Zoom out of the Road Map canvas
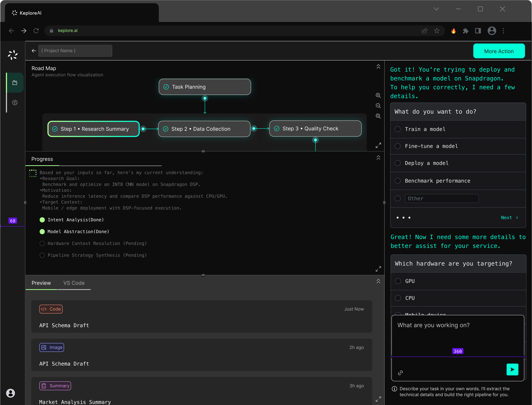Screen dimensions: 532x405 (378, 106)
